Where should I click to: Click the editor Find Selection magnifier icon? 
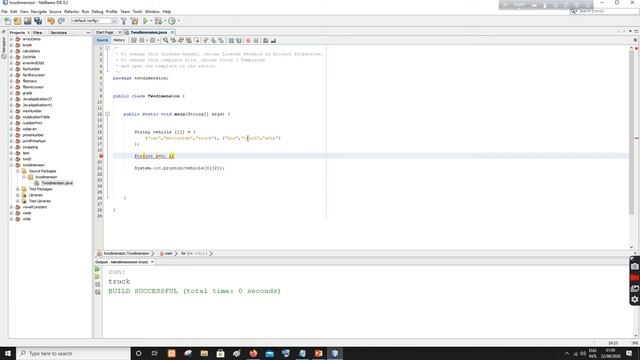[x=165, y=40]
